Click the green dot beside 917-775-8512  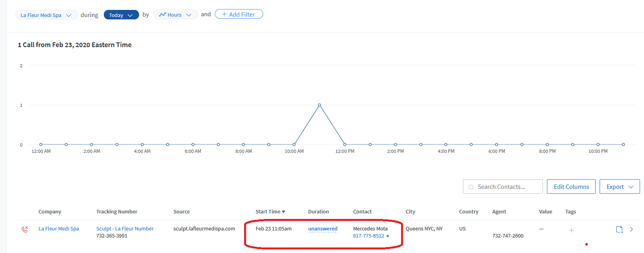point(388,236)
